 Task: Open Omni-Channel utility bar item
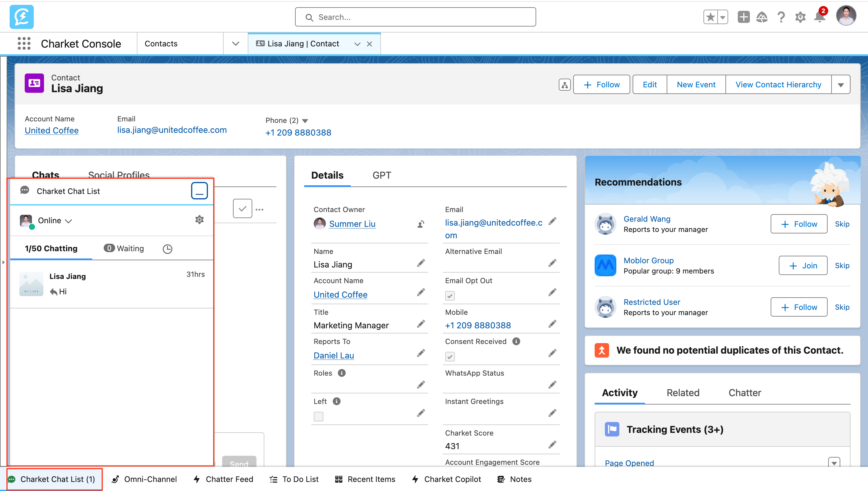point(144,479)
